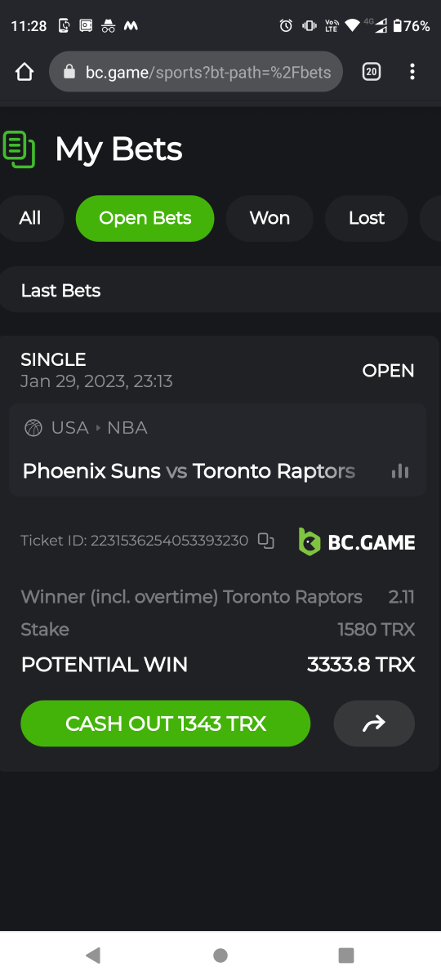The height and width of the screenshot is (980, 441).
Task: Tap the Last Bets section header
Action: tap(220, 291)
